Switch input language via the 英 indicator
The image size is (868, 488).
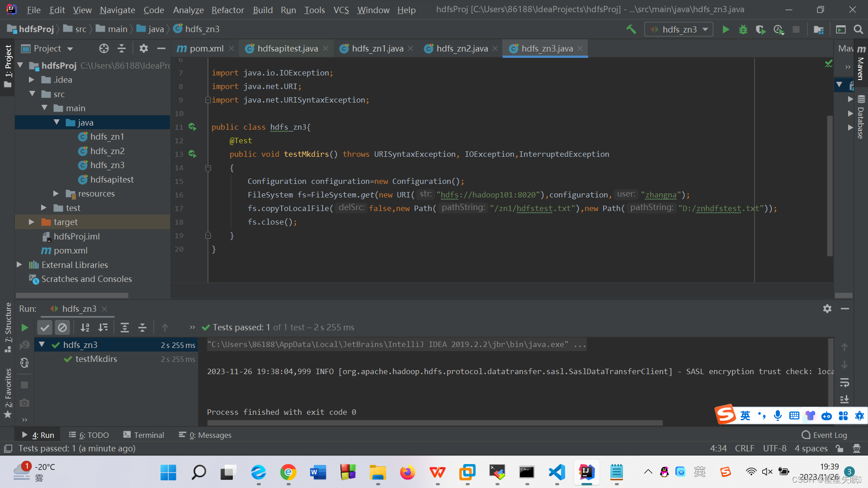pyautogui.click(x=745, y=415)
